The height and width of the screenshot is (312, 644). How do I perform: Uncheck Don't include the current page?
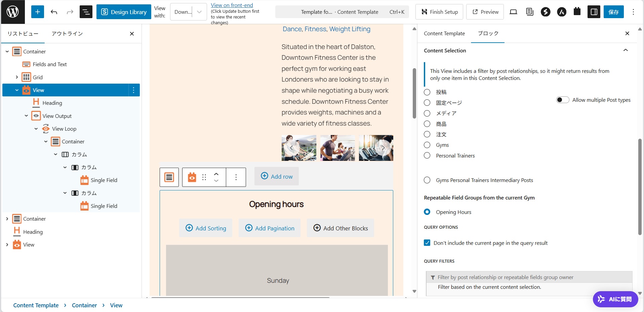[427, 243]
